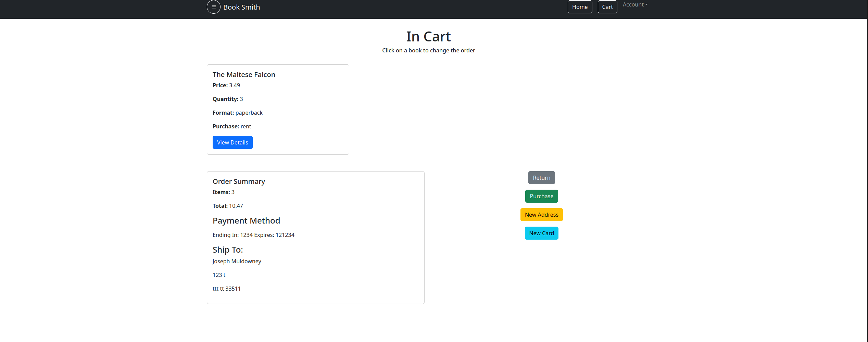Click the Book Smith brand name
Screen dimensions: 868x342
[x=241, y=7]
